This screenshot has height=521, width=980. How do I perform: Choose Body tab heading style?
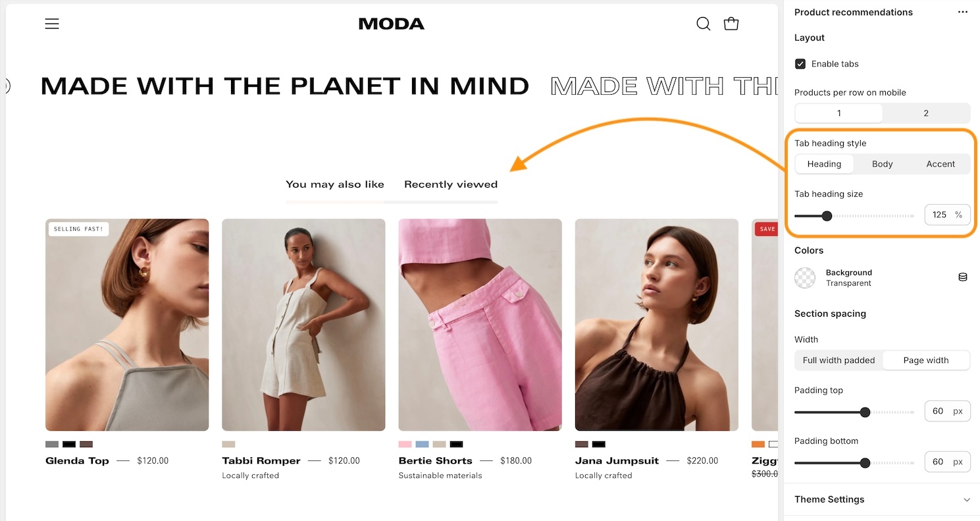(882, 164)
